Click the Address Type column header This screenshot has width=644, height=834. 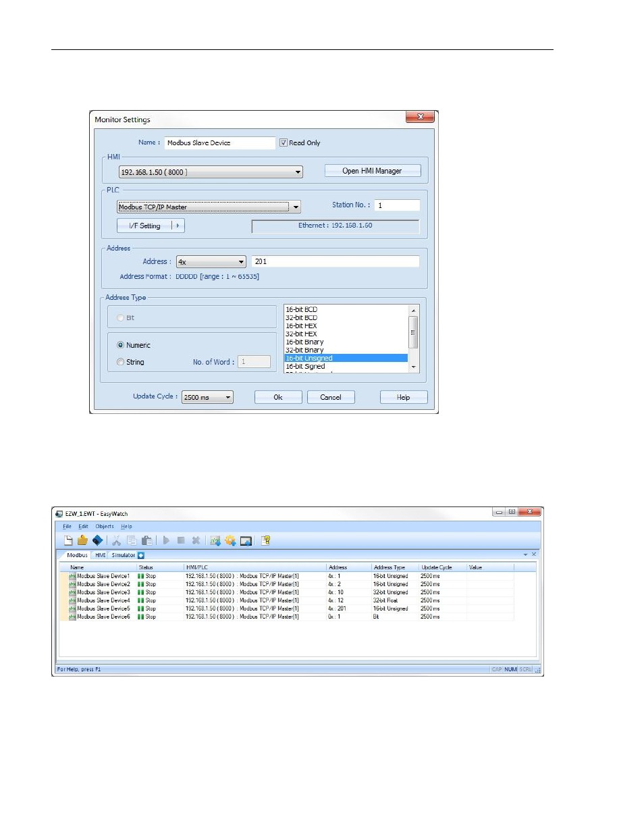click(x=395, y=567)
